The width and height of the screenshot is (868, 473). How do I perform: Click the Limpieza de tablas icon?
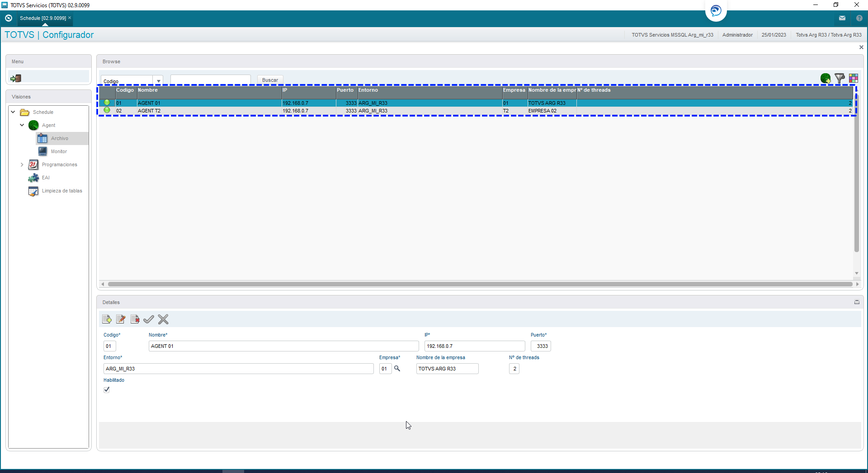click(33, 191)
